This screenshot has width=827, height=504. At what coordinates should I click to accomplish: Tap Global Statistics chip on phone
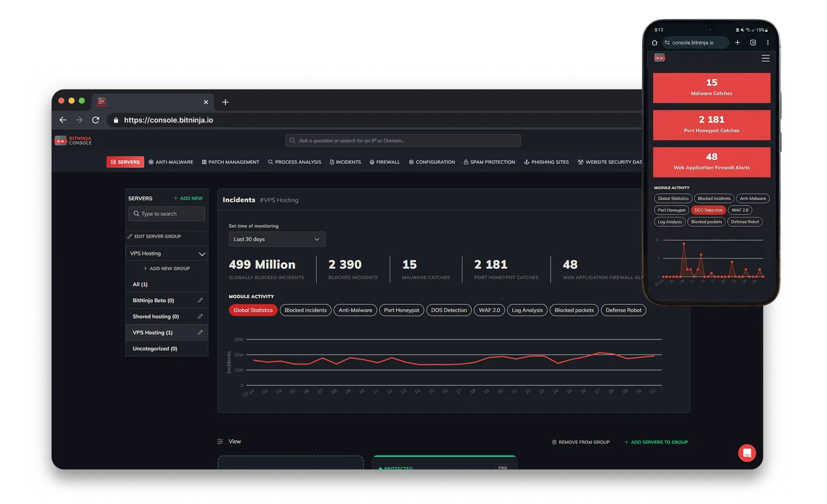673,198
